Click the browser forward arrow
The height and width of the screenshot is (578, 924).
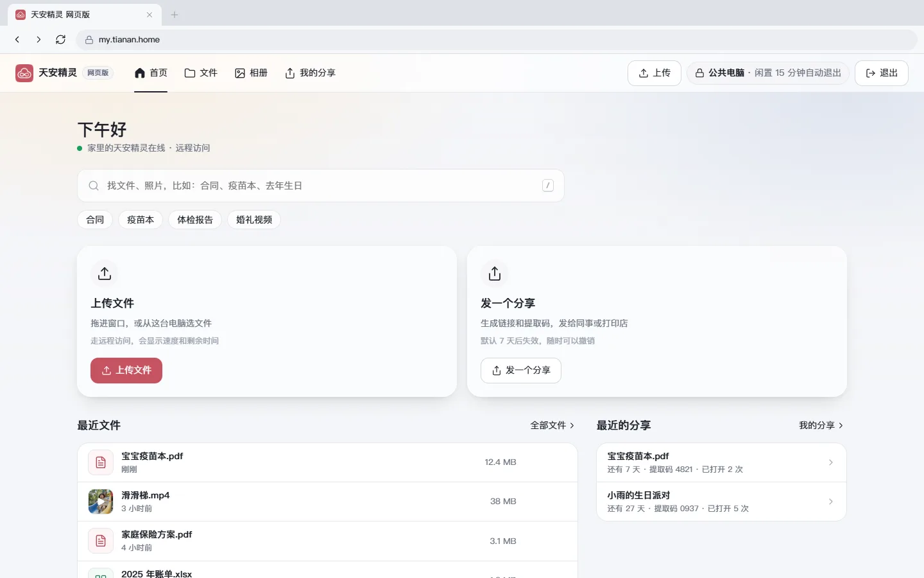pos(38,39)
